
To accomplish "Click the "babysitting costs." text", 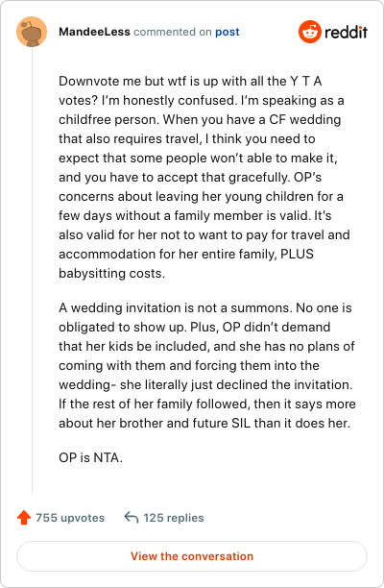I will (x=111, y=274).
